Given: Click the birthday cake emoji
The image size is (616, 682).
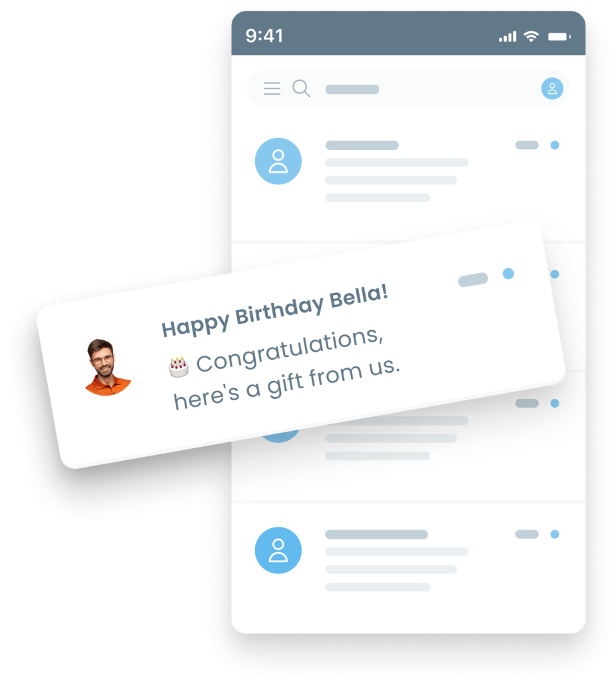Looking at the screenshot, I should click(178, 367).
